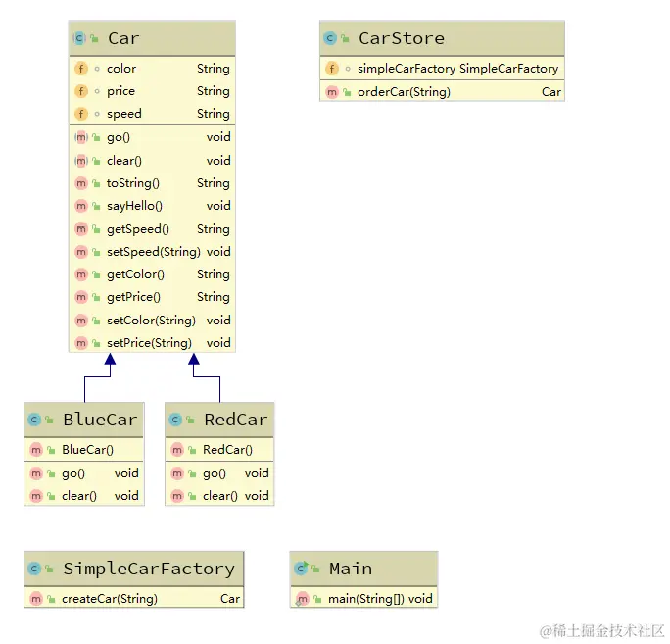
Task: Click the method icon of BlueCar go()
Action: pyautogui.click(x=36, y=473)
